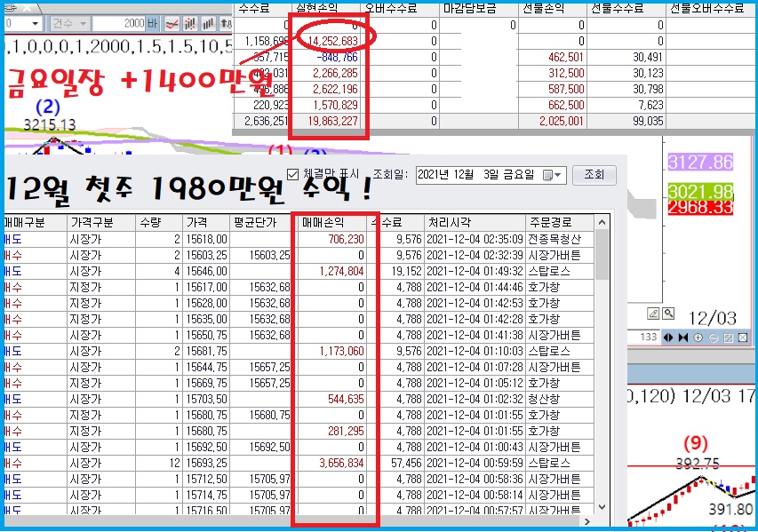Click the crossed box icon in chart toolbar

(x=743, y=337)
